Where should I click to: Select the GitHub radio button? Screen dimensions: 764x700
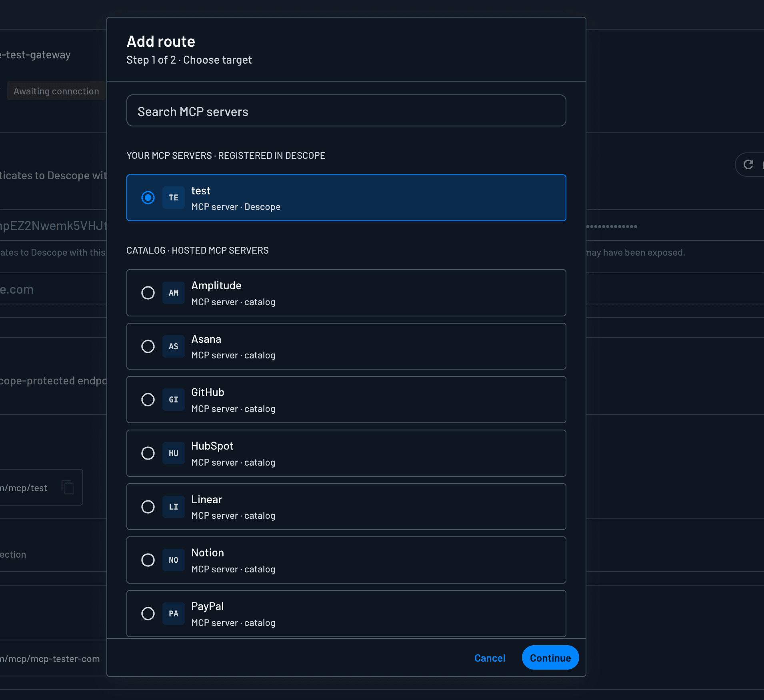point(148,400)
